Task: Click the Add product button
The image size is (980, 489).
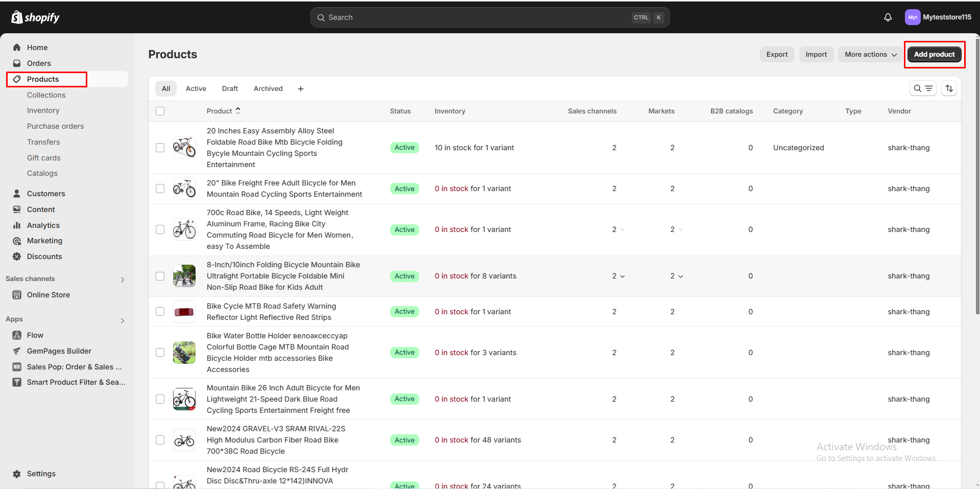Action: 934,55
